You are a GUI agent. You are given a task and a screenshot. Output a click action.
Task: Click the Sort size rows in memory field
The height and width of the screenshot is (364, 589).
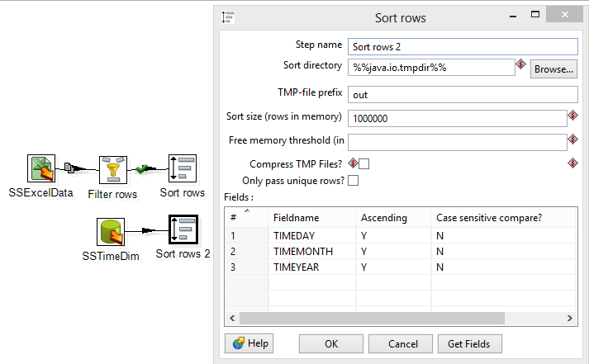coord(457,119)
